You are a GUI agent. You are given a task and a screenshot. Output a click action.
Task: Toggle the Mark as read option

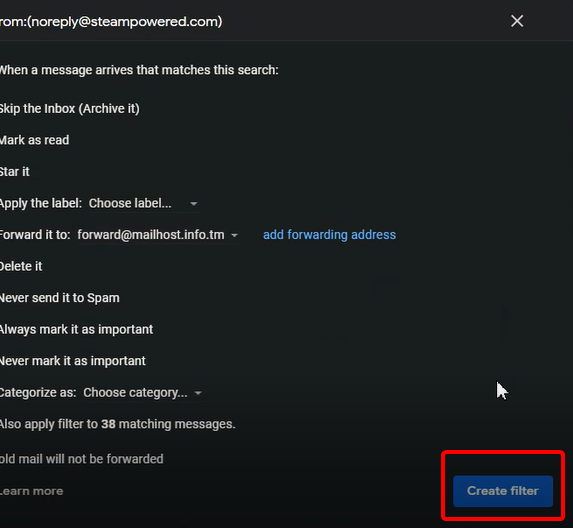click(34, 140)
